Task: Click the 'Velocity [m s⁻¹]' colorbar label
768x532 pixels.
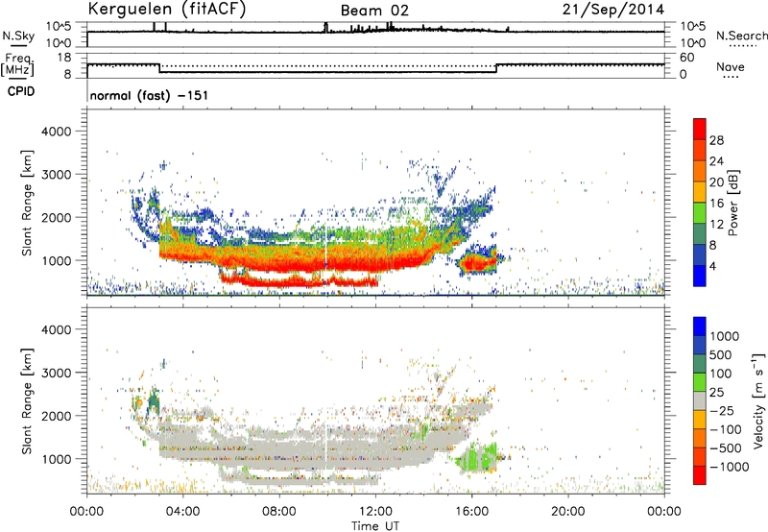Action: [x=758, y=400]
